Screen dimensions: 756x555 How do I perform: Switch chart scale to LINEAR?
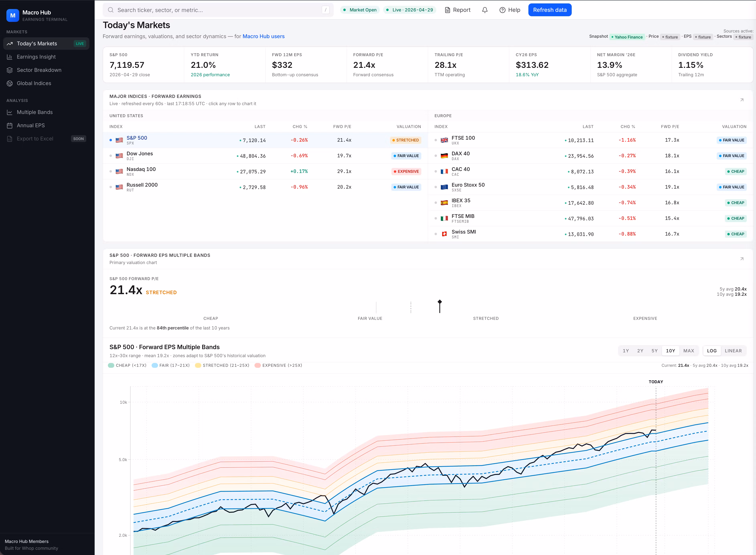click(733, 351)
